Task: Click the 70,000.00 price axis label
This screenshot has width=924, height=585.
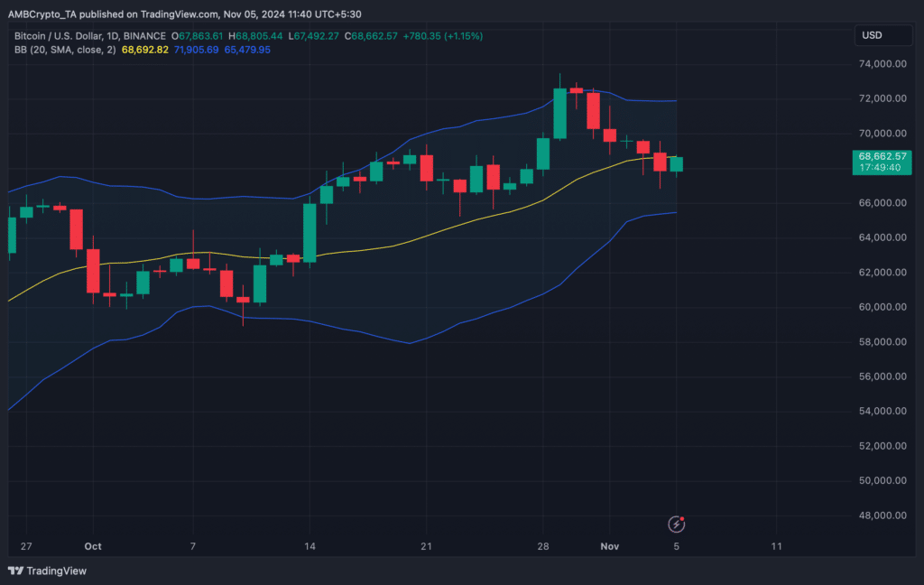Action: [882, 134]
